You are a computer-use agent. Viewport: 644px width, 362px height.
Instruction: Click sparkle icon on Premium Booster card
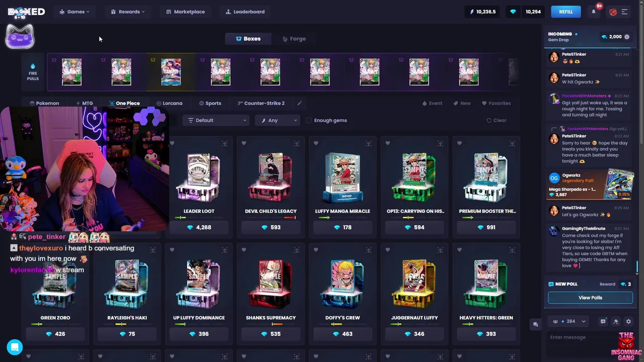(x=512, y=144)
